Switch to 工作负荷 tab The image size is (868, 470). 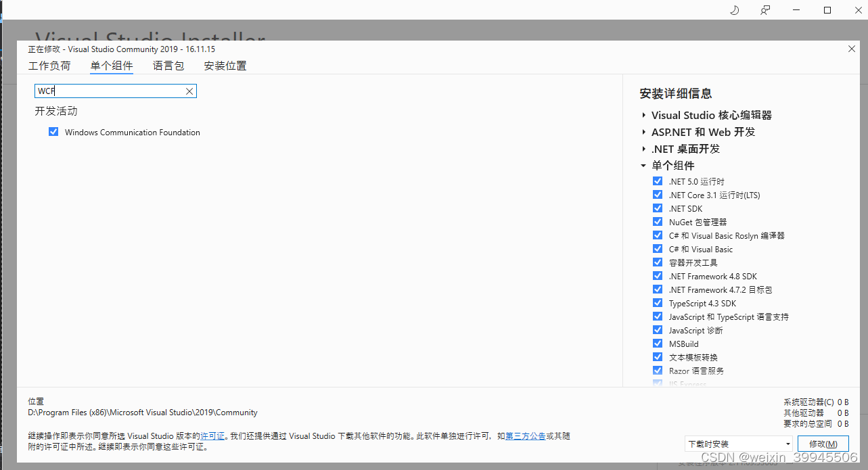tap(49, 66)
